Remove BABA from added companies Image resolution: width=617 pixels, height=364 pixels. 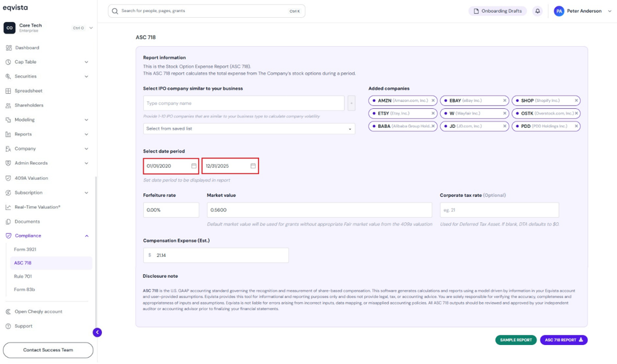tap(433, 126)
